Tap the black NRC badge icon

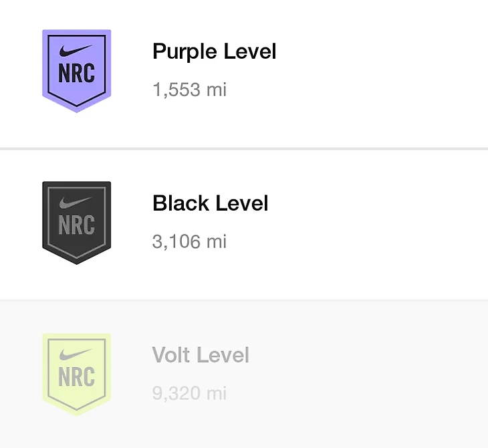point(76,222)
